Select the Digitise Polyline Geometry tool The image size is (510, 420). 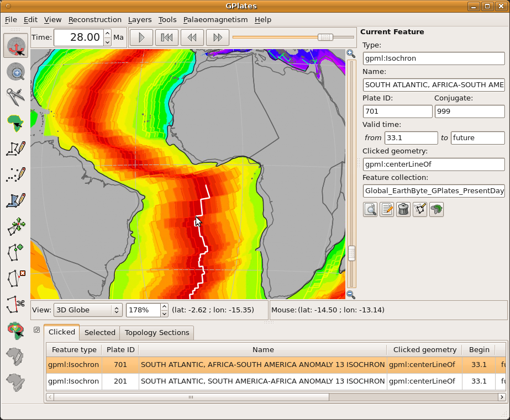click(x=15, y=148)
